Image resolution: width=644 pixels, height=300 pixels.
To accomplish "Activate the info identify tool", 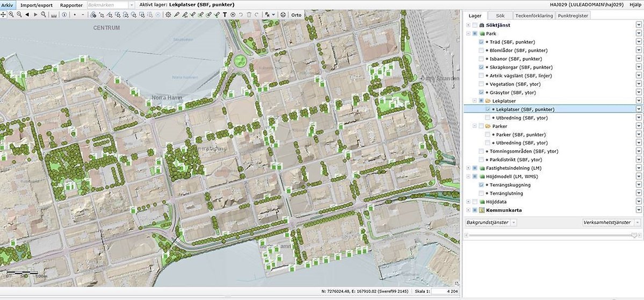I will coord(64,15).
